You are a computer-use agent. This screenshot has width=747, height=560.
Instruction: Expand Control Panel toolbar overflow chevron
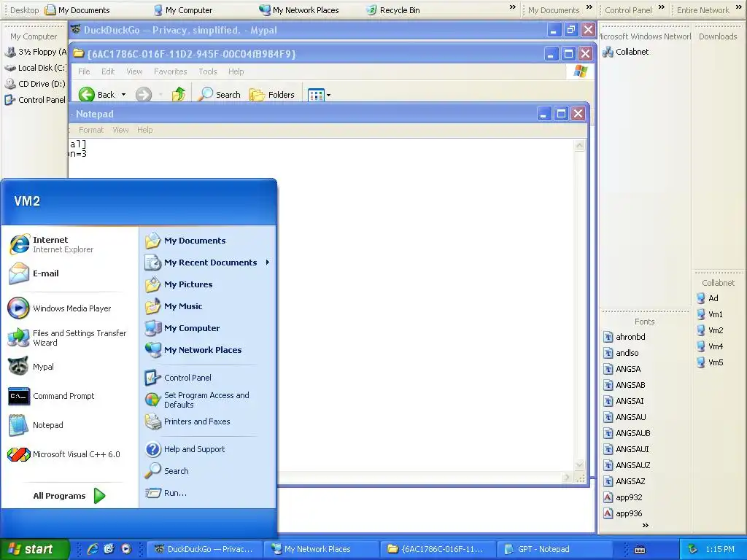[661, 7]
